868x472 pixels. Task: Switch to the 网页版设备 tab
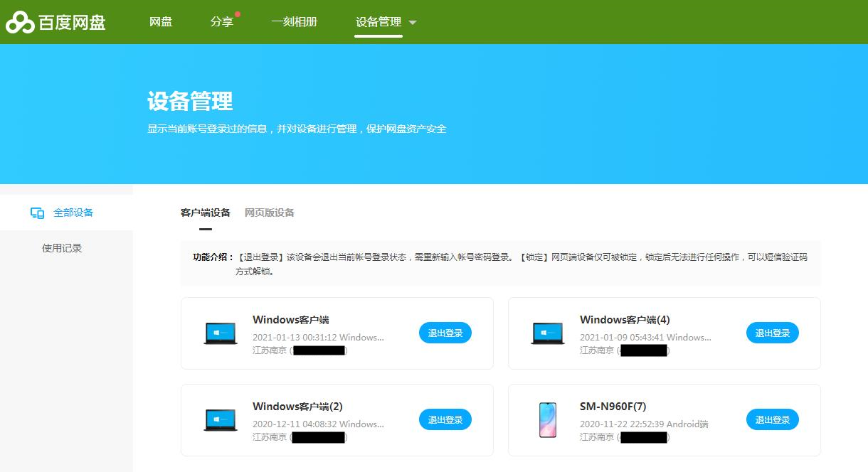(270, 213)
